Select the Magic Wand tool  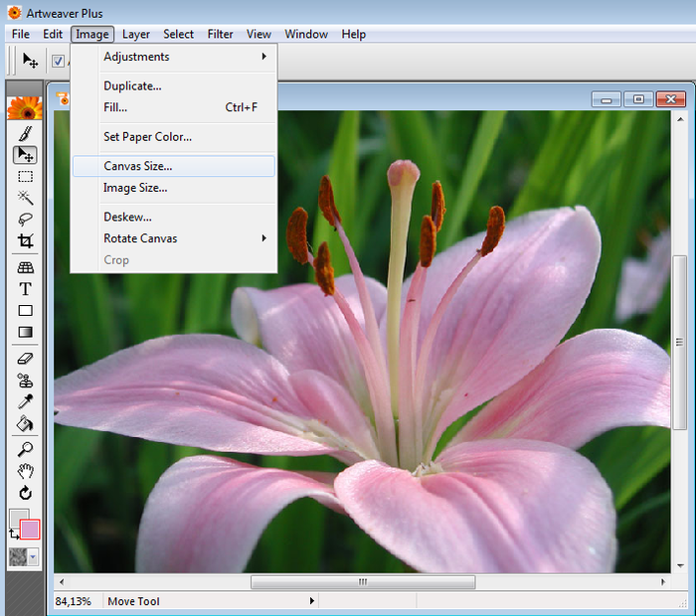point(25,198)
